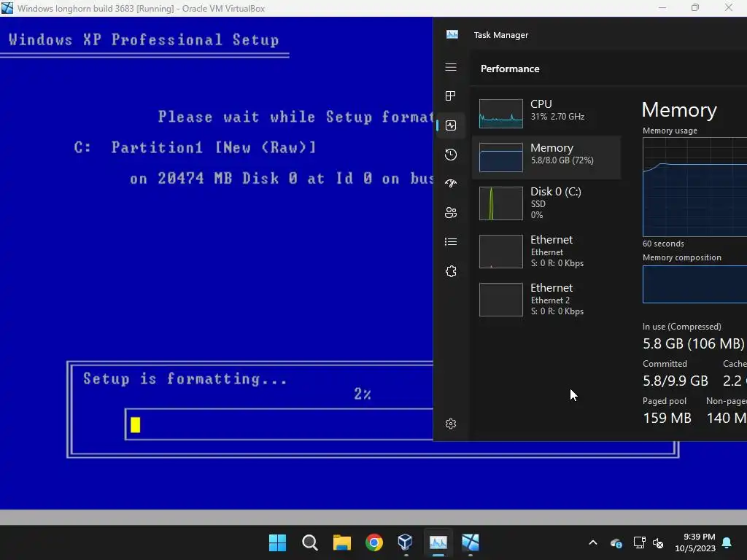Screen dimensions: 747x560
Task: Switch to the running VM taskbar button
Action: [x=471, y=542]
